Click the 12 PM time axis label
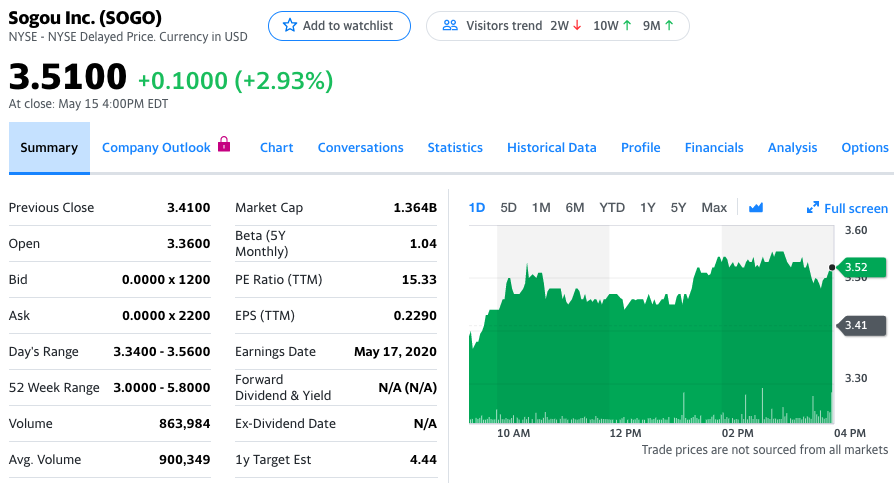The image size is (894, 483). [x=625, y=433]
